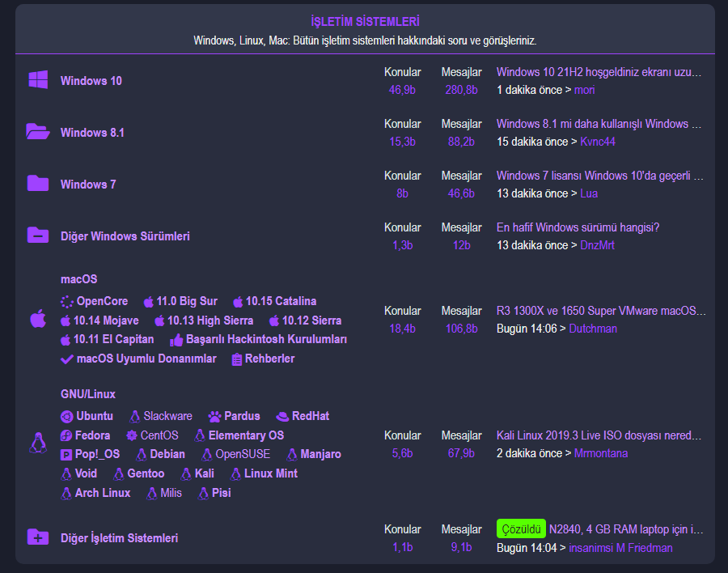Viewport: 728px width, 573px height.
Task: Open the OpenSUSE subforum
Action: tap(243, 454)
